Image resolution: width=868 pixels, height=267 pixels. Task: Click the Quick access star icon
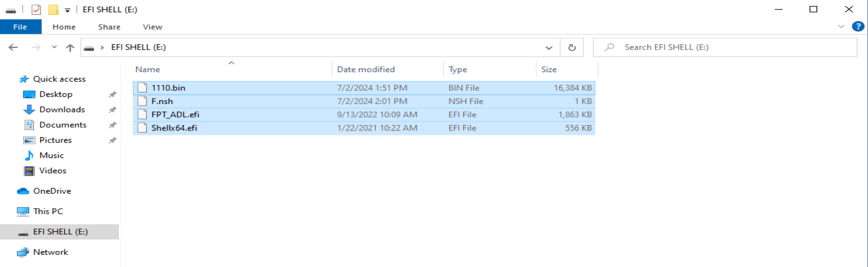click(x=24, y=79)
